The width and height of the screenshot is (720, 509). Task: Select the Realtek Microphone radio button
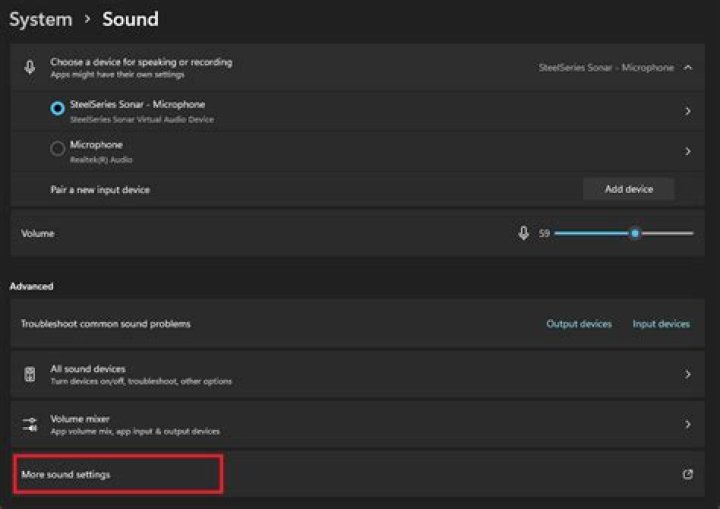(x=58, y=150)
